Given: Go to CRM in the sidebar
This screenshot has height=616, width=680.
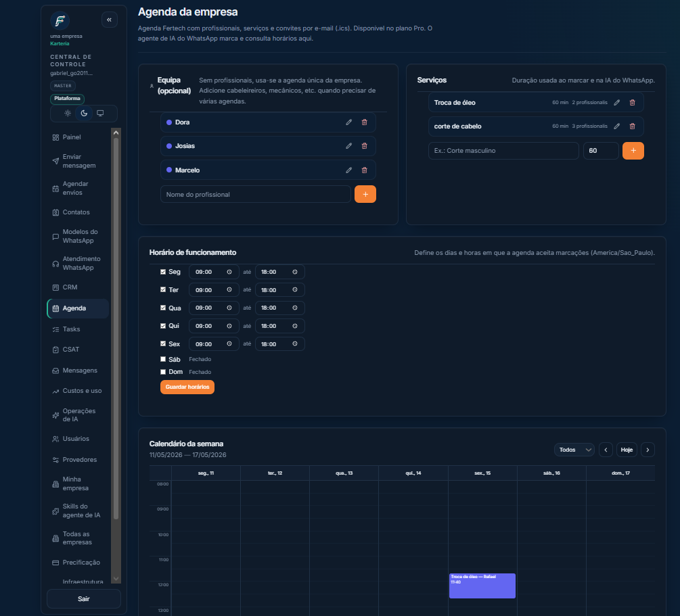Looking at the screenshot, I should click(78, 287).
